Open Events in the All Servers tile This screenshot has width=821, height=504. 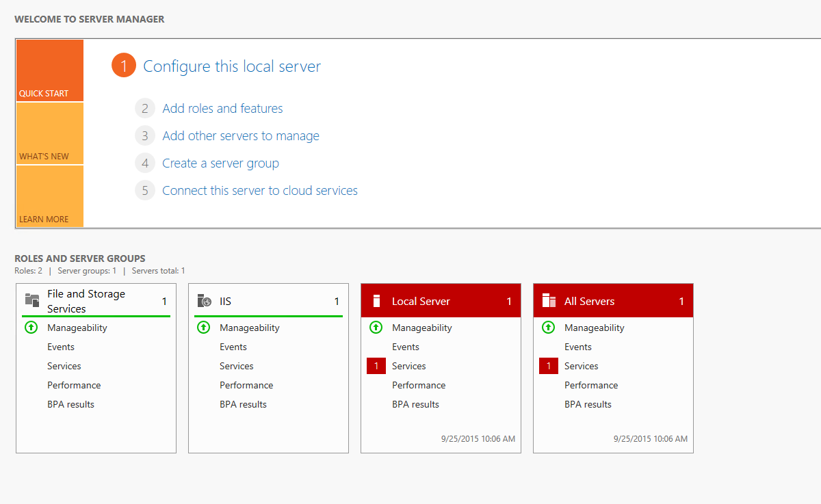pyautogui.click(x=578, y=347)
